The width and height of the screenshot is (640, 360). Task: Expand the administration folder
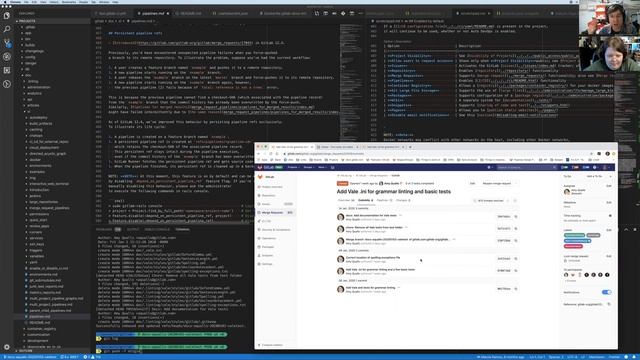(x=39, y=87)
